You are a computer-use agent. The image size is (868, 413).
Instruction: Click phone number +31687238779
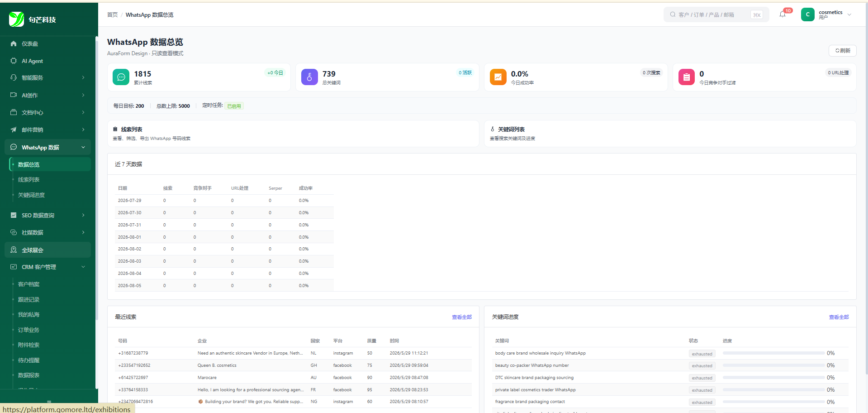pos(133,353)
